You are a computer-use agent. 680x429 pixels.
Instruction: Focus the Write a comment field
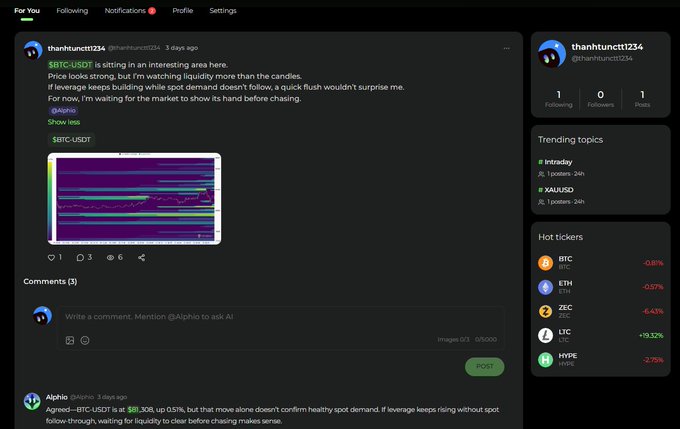[x=281, y=317]
